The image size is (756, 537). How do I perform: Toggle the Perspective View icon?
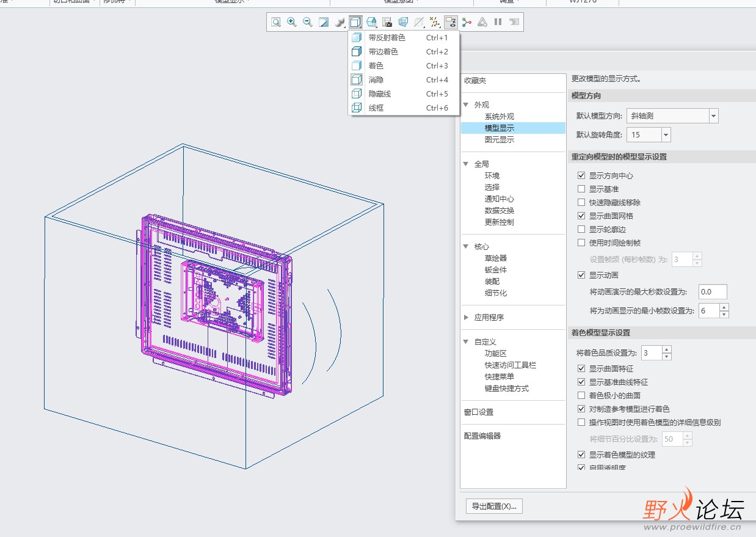point(403,23)
